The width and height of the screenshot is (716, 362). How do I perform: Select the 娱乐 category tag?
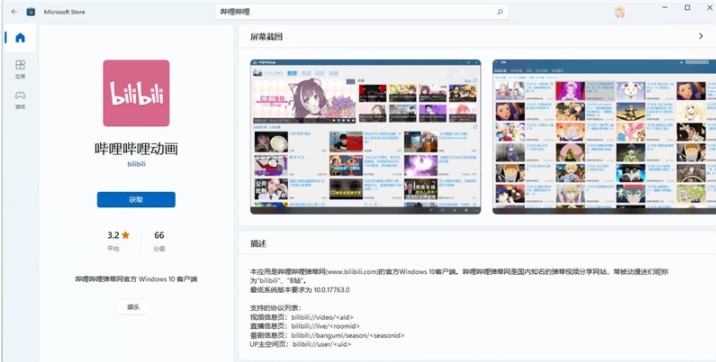tap(133, 307)
